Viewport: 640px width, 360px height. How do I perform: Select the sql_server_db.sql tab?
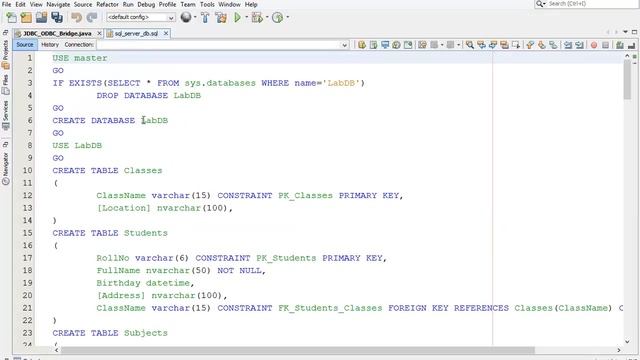(137, 33)
